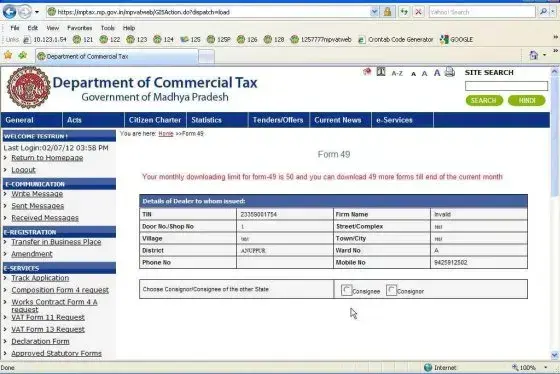Open a new blank tab
The image size is (560, 374).
click(206, 56)
